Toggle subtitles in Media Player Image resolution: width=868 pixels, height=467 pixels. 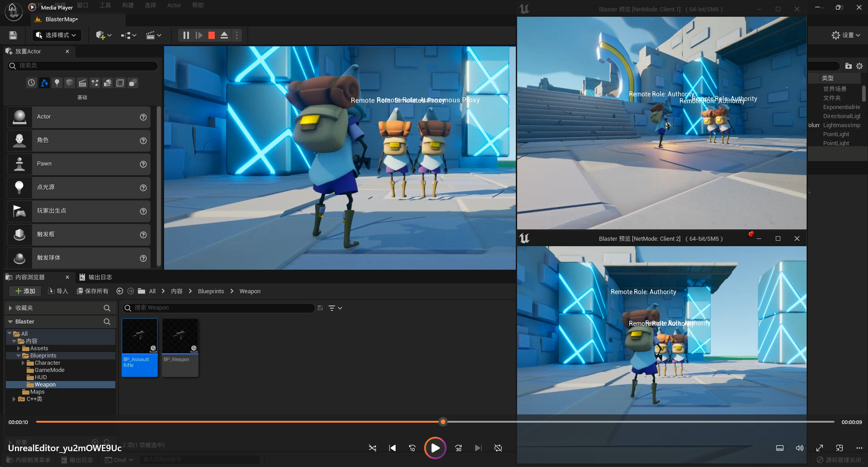(x=780, y=448)
